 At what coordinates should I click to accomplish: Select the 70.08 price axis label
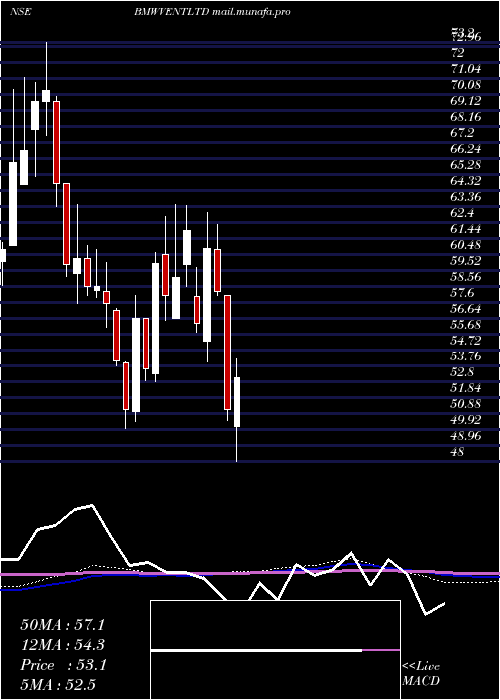click(x=466, y=85)
